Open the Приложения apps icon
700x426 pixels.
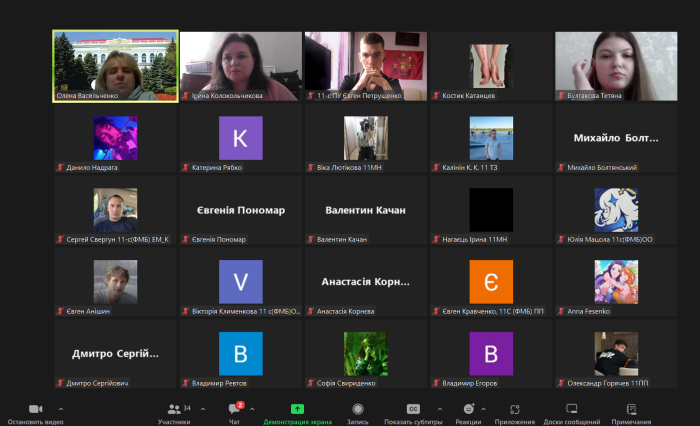pos(515,409)
